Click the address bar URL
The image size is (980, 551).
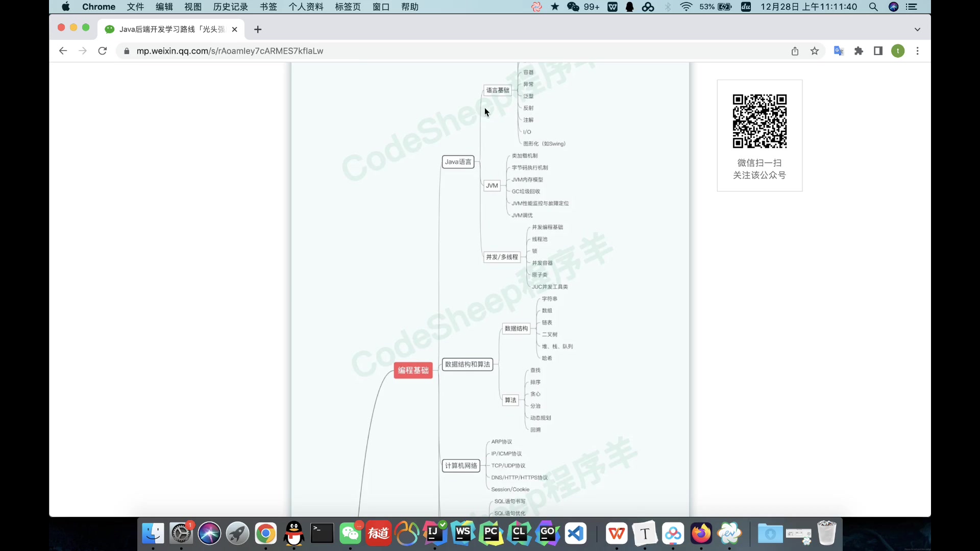tap(230, 51)
